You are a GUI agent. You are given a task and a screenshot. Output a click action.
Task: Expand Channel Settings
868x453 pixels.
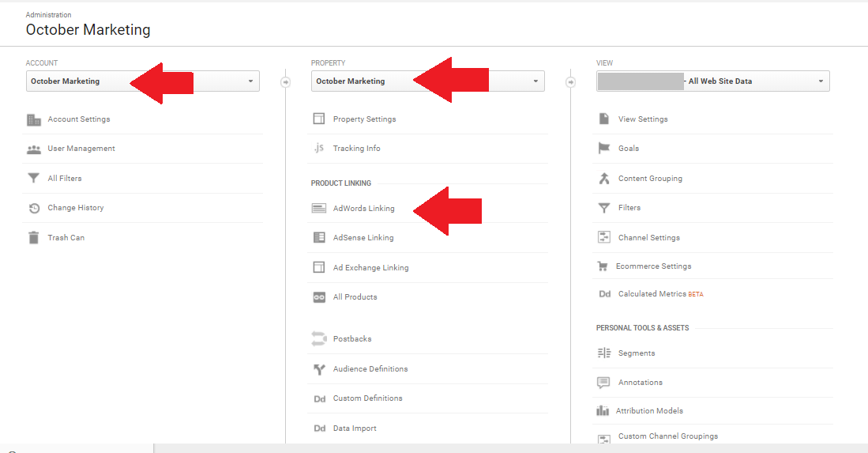click(x=648, y=238)
